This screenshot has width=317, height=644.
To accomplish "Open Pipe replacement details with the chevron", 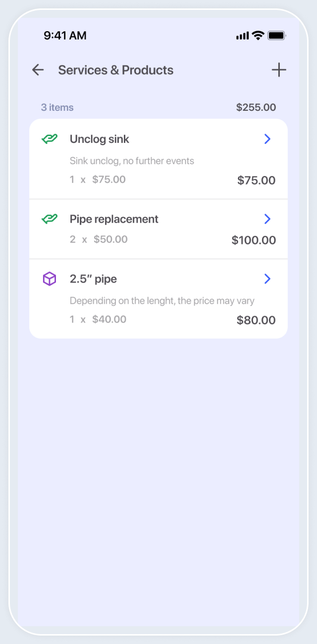I will [267, 219].
